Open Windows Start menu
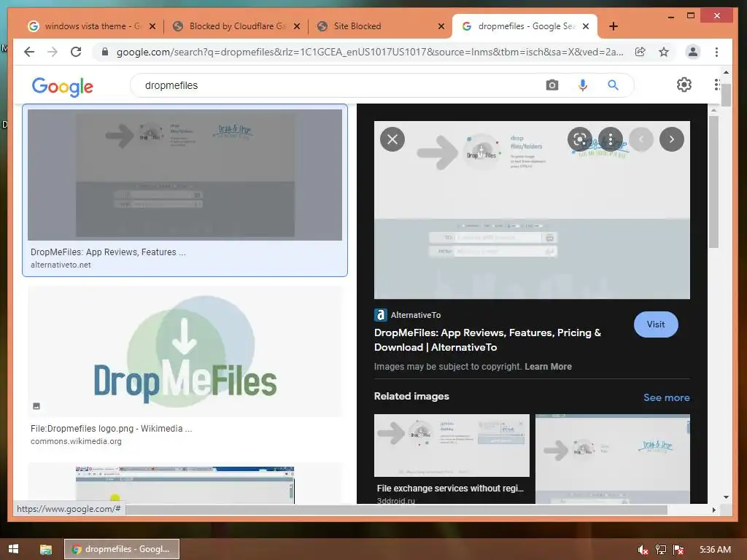This screenshot has width=747, height=560. tap(13, 549)
